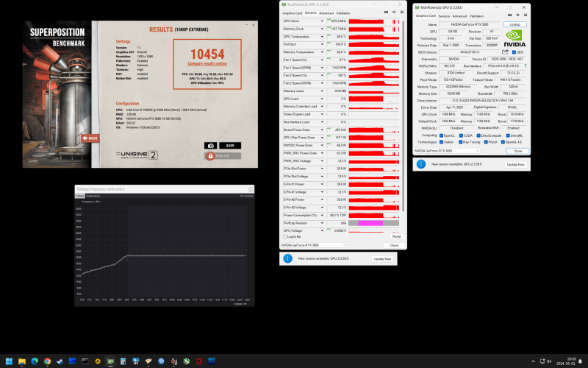Click the blue info icon under the Graphics Card window
Image resolution: width=588 pixels, height=368 pixels.
(421, 164)
